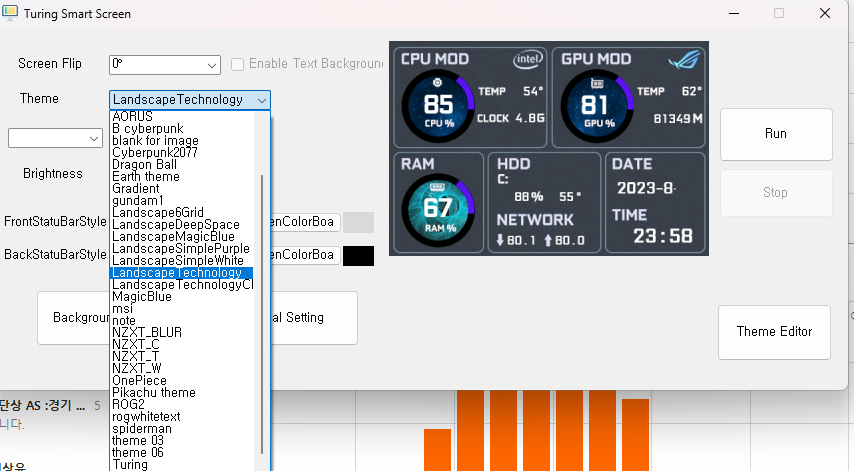Select AORUS theme from list
Screen dimensions: 854x471
tap(182, 117)
